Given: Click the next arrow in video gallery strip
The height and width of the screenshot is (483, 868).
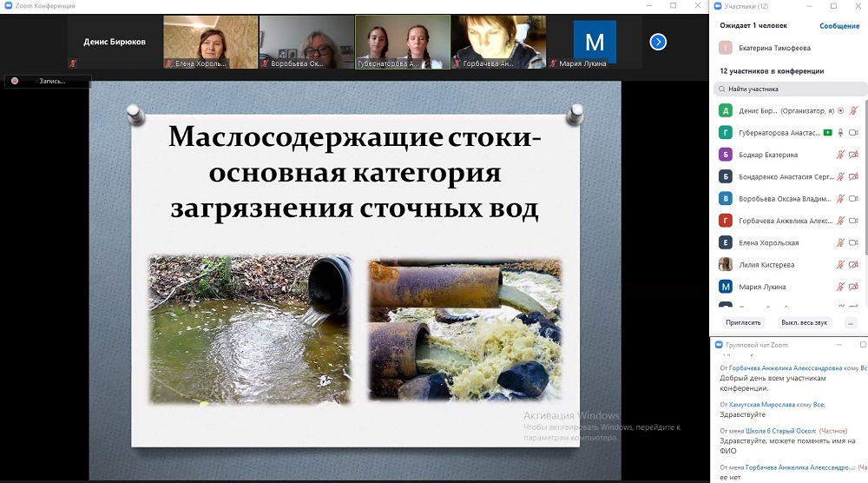Looking at the screenshot, I should tap(658, 42).
